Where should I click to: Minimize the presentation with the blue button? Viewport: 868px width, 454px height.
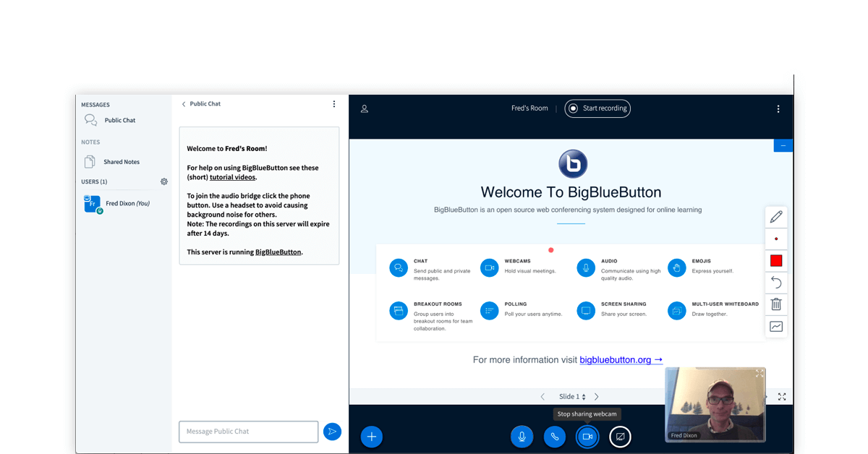pyautogui.click(x=783, y=145)
